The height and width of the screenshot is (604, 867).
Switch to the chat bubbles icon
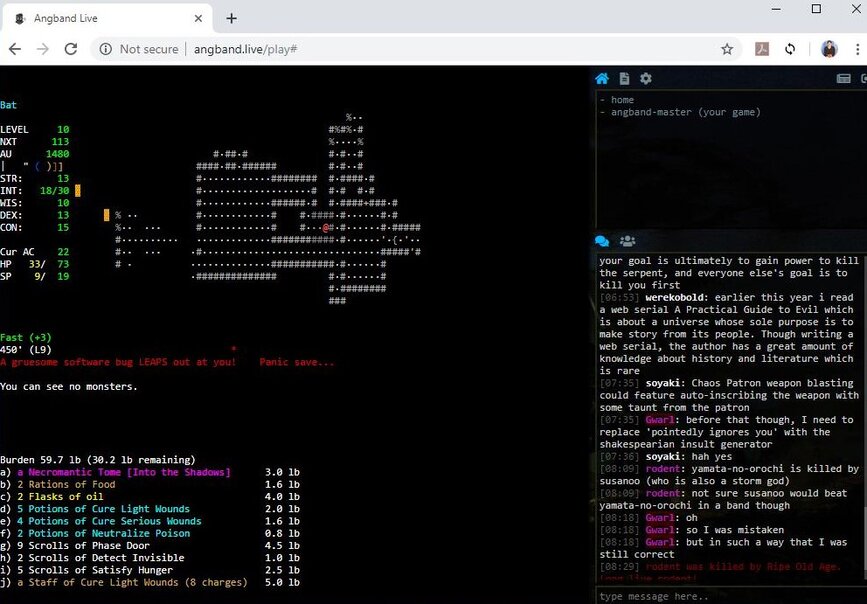pos(602,241)
